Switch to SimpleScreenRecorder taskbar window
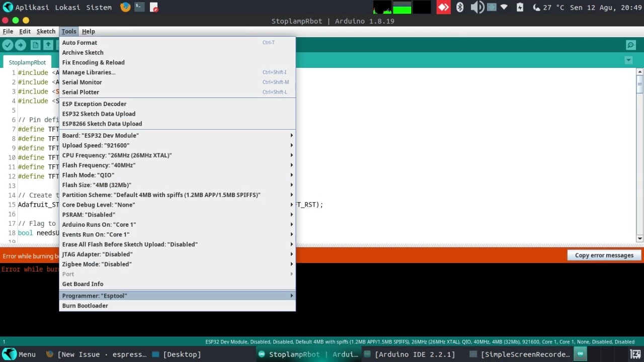The image size is (644, 362). pos(519,354)
